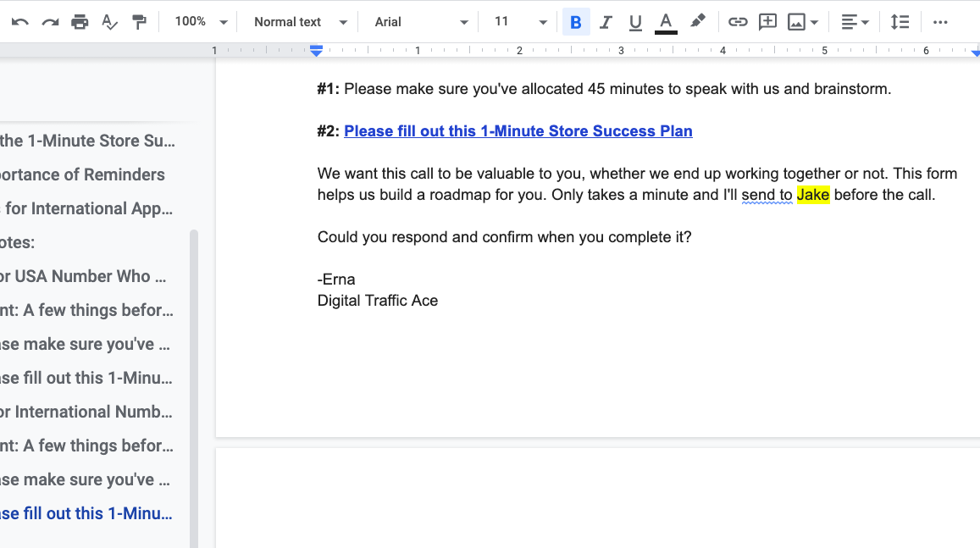
Task: Click the Print icon
Action: 79,22
